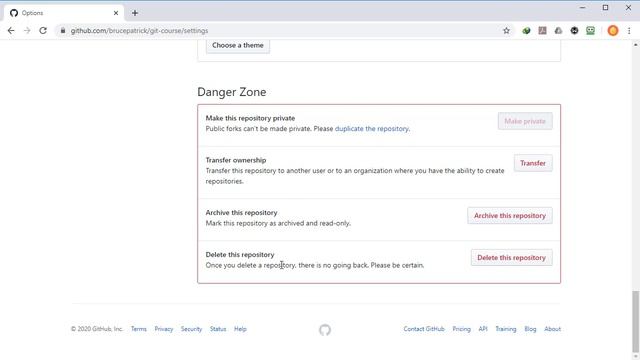Open the orange Chrome profile avatar
The image size is (640, 360).
coord(613,31)
